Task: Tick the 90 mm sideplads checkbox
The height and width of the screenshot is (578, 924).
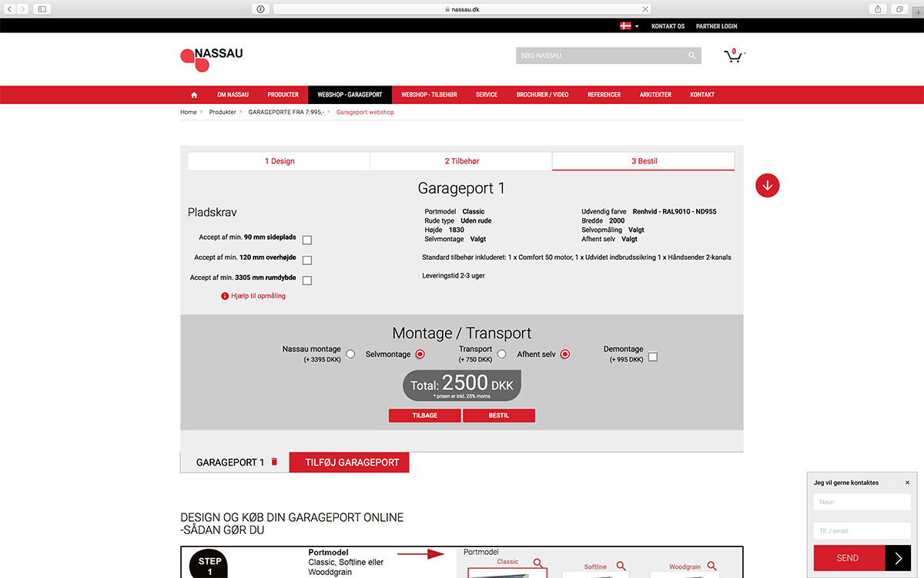Action: (307, 240)
